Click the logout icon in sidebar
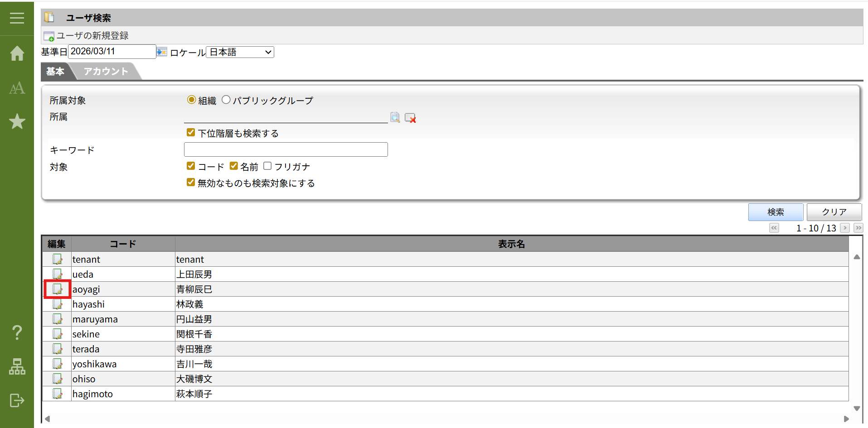Image resolution: width=868 pixels, height=428 pixels. coord(17,400)
